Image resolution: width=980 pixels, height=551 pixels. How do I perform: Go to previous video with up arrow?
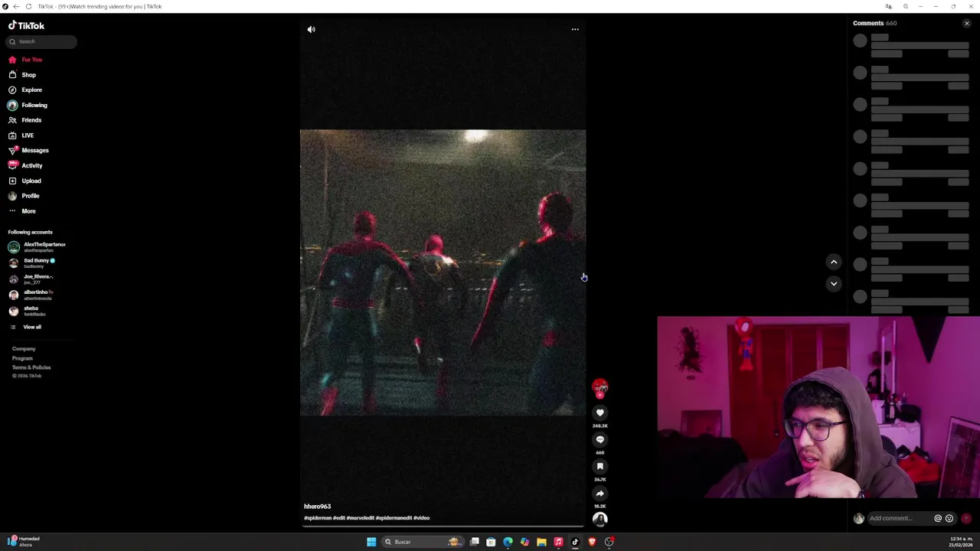834,262
